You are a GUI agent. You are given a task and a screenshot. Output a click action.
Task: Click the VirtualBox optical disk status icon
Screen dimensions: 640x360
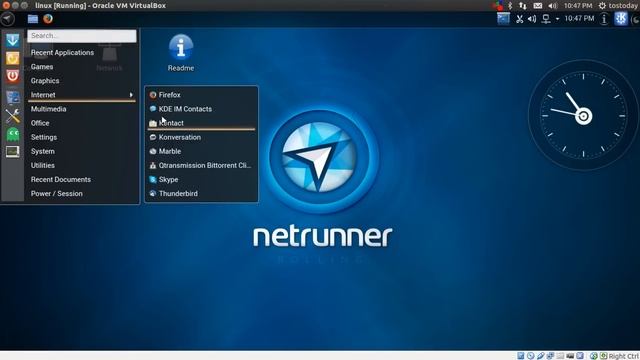click(x=530, y=356)
